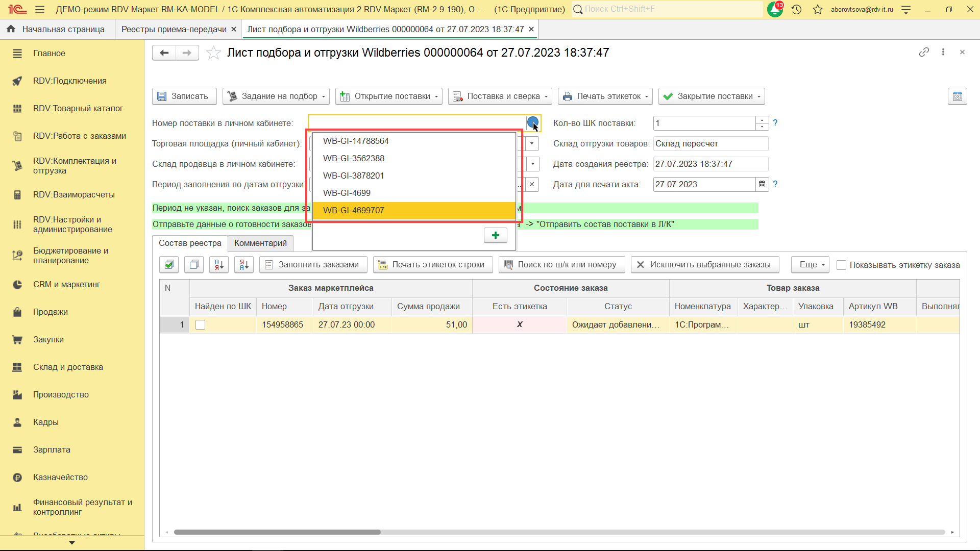
Task: Switch to the Комментарий tab
Action: pyautogui.click(x=260, y=243)
